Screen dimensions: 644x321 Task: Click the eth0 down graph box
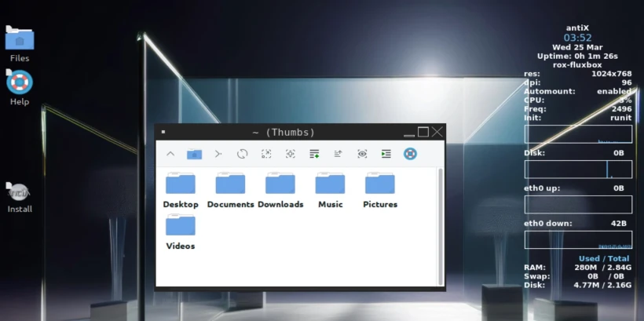pyautogui.click(x=578, y=239)
